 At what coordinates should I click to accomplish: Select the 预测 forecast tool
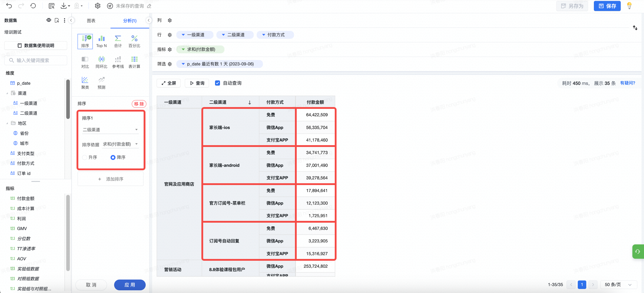[x=101, y=83]
